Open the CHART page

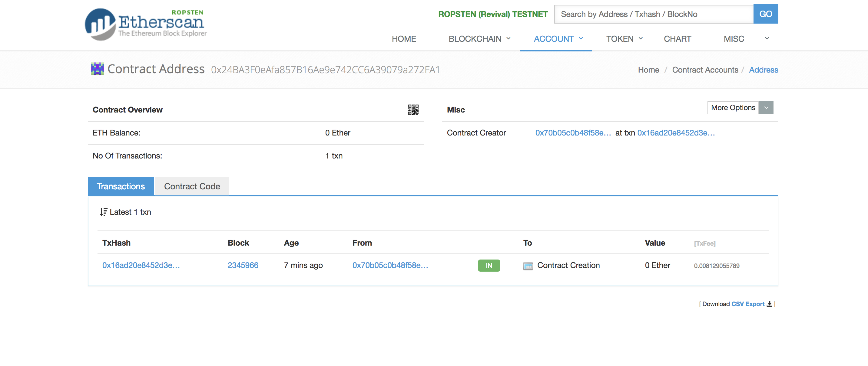click(x=677, y=39)
